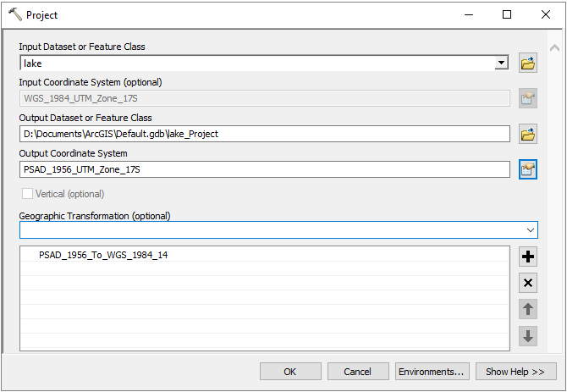
Task: Click the Cancel button
Action: click(357, 371)
